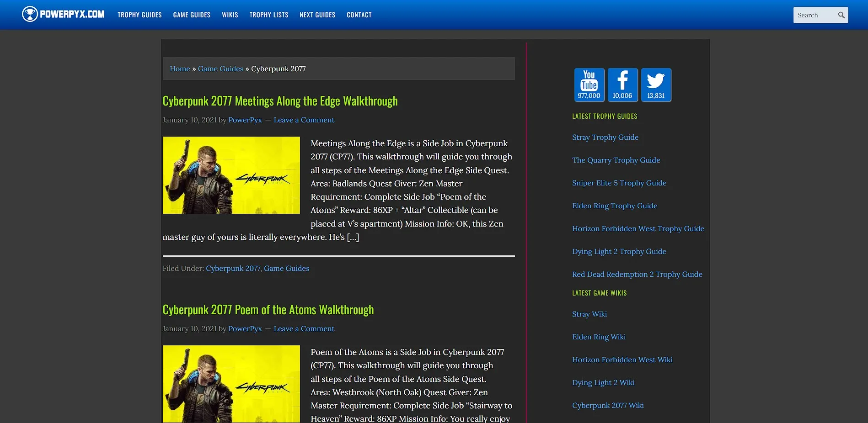Open Elden Ring Trophy Guide link
The width and height of the screenshot is (868, 423).
click(615, 206)
